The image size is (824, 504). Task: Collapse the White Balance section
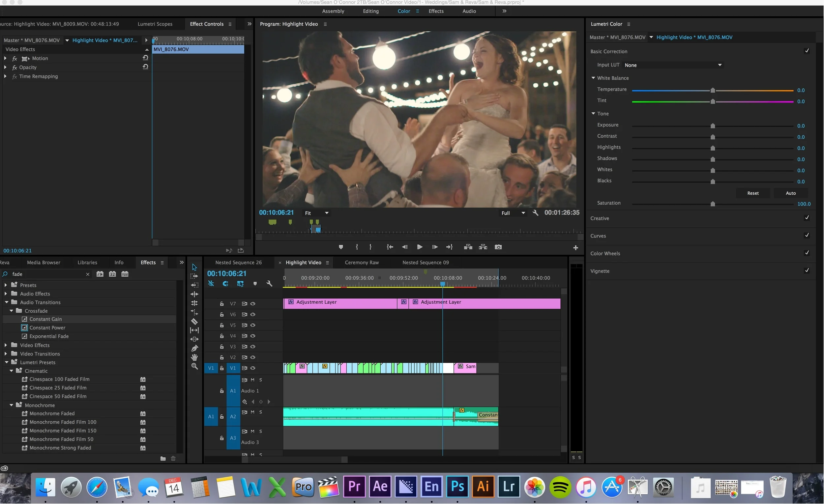593,77
